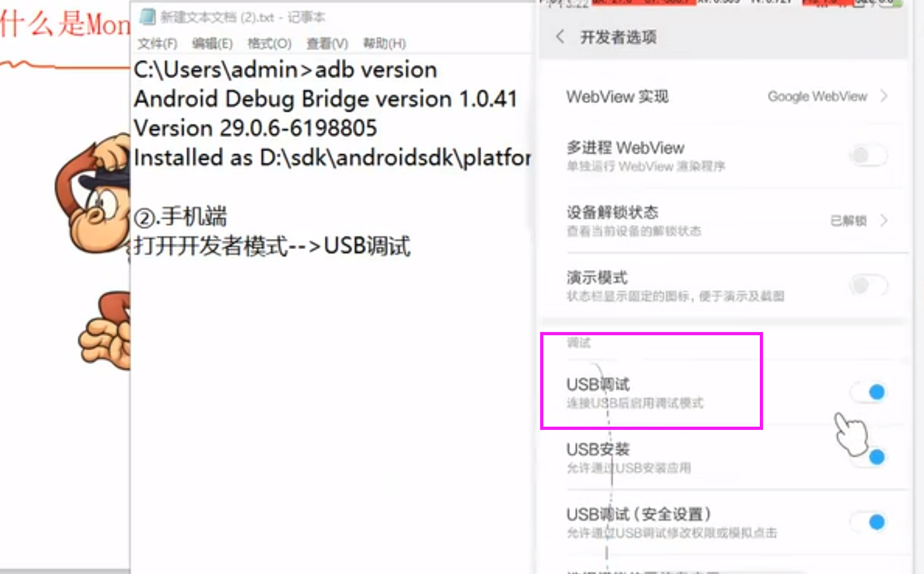Enable the 多进程 WebView switch
Image resolution: width=924 pixels, height=574 pixels.
point(868,155)
